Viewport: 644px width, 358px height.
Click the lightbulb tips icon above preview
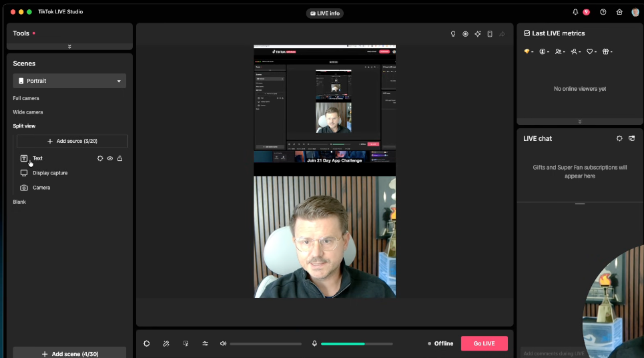pyautogui.click(x=453, y=34)
